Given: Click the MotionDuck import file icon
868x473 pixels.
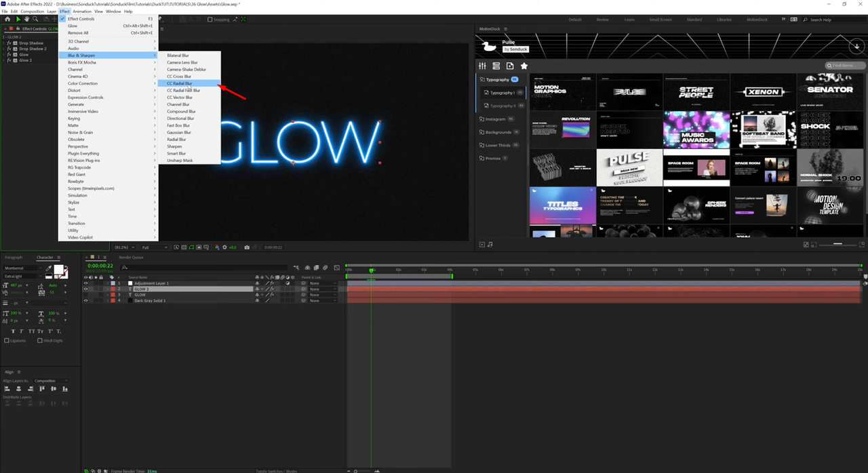Looking at the screenshot, I should [510, 66].
